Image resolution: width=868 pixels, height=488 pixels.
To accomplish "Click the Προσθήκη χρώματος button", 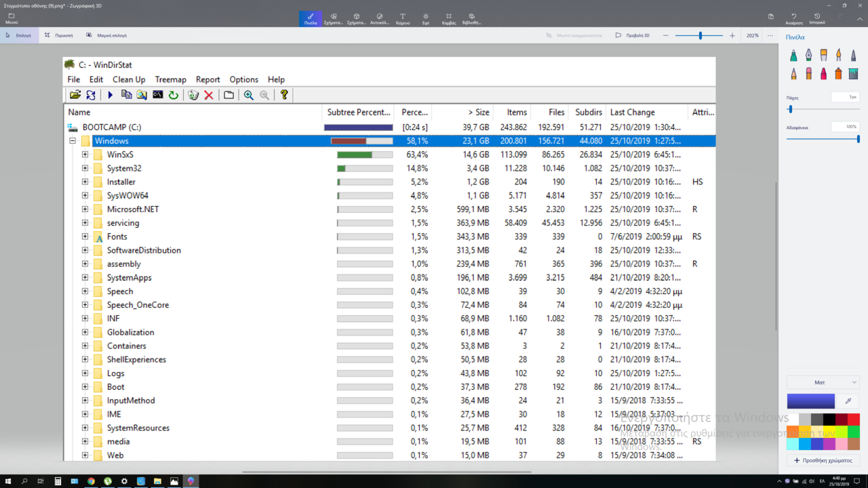I will tap(823, 460).
